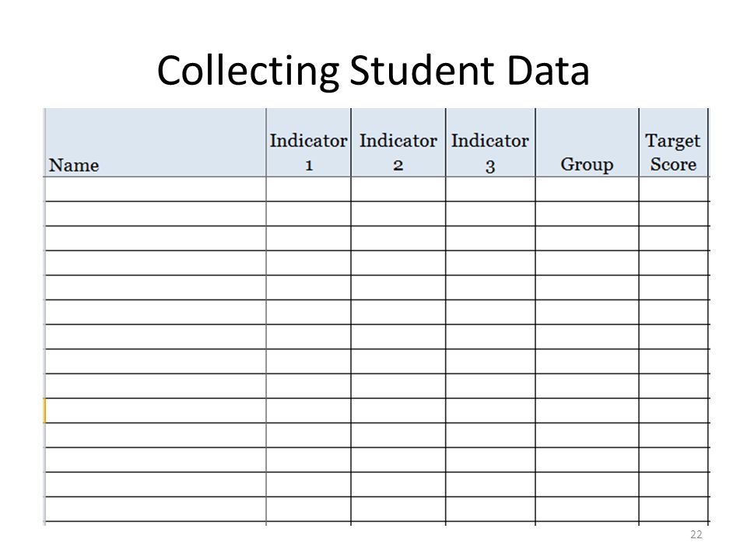
Task: Select the Name cell with yellow left edge
Action: coord(156,411)
